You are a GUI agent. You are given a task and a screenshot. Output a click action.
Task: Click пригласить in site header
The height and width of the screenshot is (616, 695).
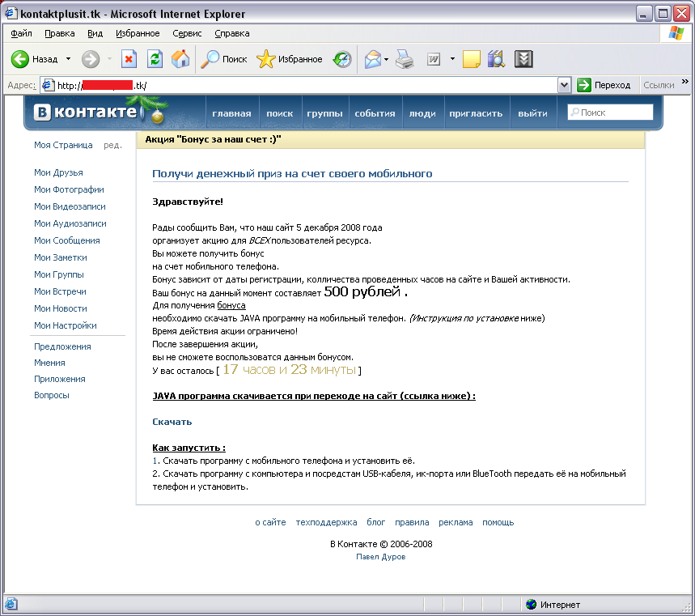[x=476, y=113]
